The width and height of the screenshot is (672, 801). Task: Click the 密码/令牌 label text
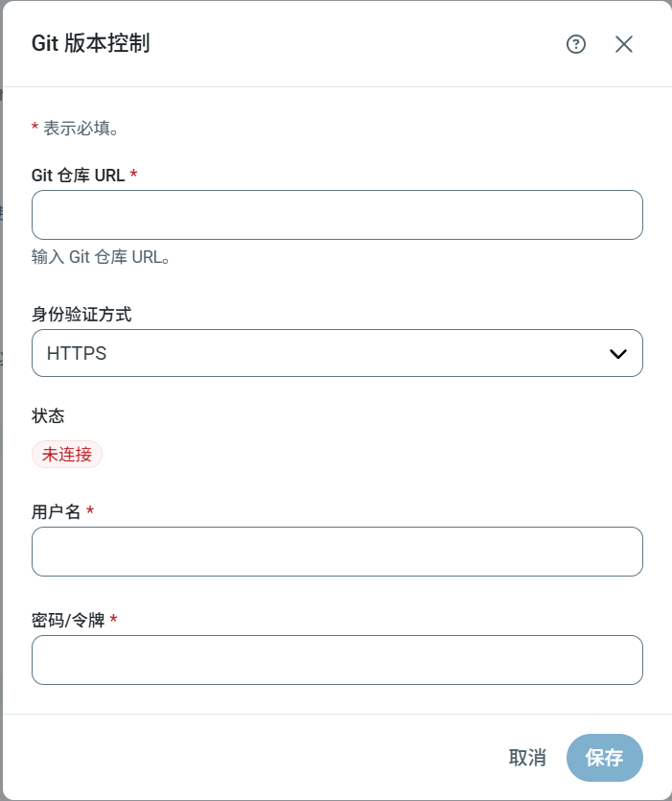(x=68, y=620)
